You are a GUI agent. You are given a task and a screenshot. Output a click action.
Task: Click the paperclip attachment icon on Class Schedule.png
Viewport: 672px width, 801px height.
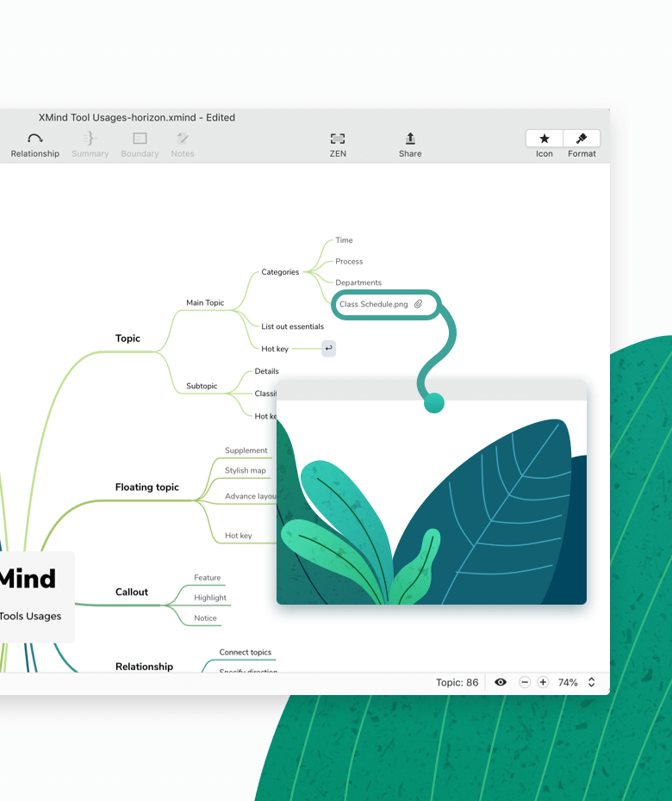pyautogui.click(x=418, y=304)
